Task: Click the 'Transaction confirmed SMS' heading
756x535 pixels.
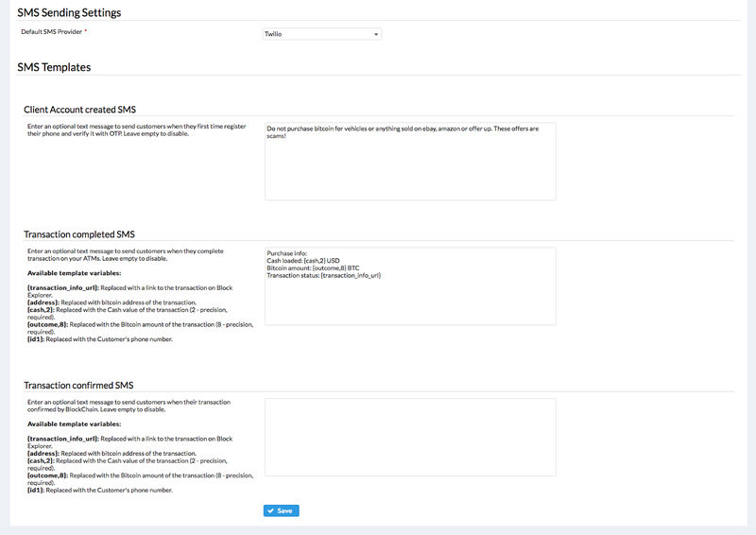Action: tap(78, 385)
